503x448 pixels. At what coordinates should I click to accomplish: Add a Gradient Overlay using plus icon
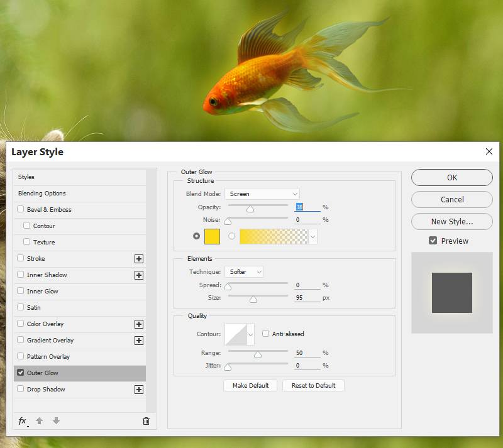(139, 341)
